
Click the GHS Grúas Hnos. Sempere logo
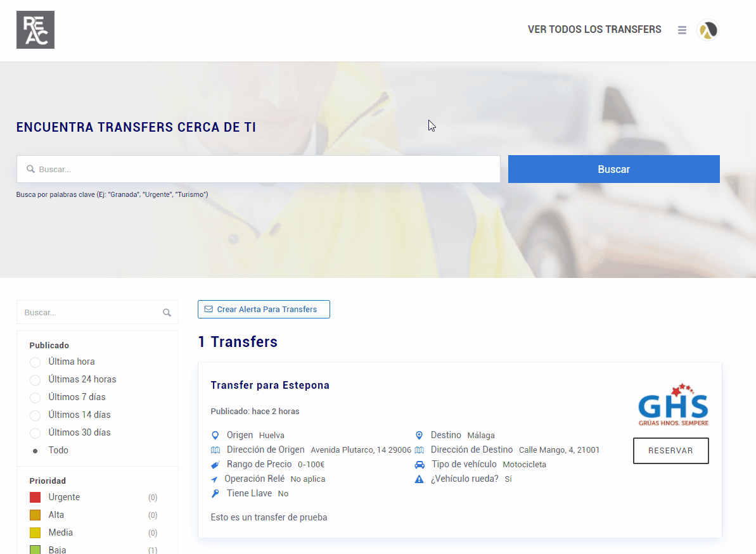coord(672,405)
